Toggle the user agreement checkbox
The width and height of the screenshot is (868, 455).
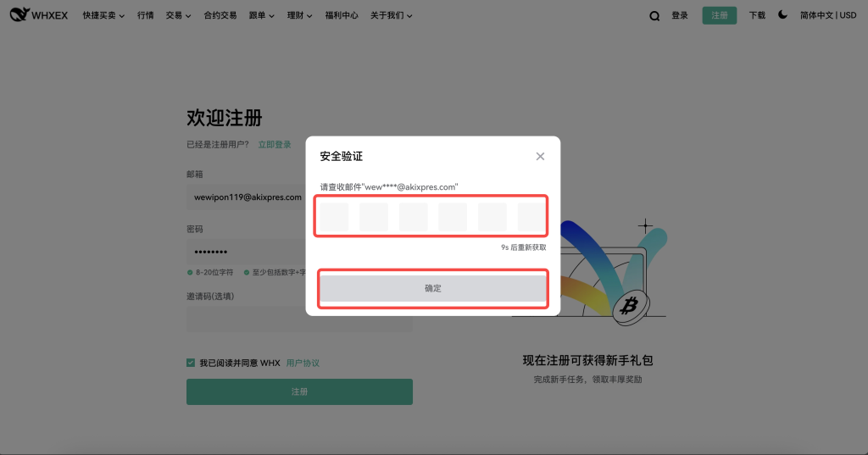pos(191,363)
